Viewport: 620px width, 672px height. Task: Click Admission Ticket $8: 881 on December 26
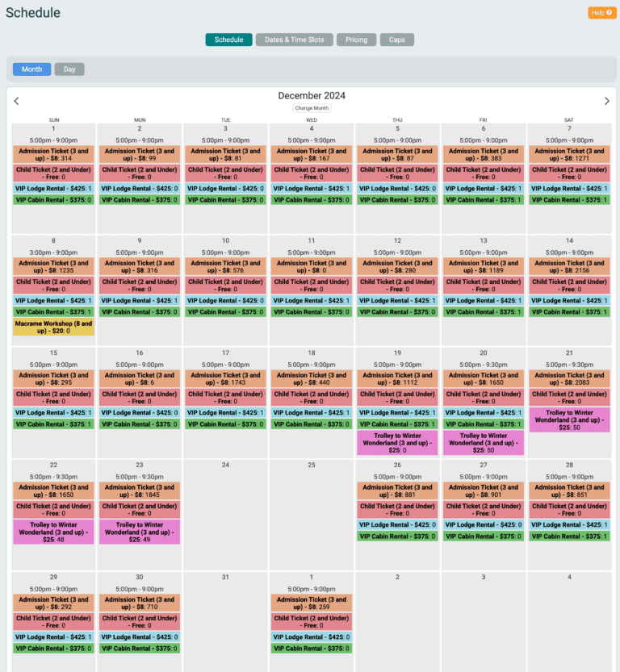pyautogui.click(x=397, y=490)
